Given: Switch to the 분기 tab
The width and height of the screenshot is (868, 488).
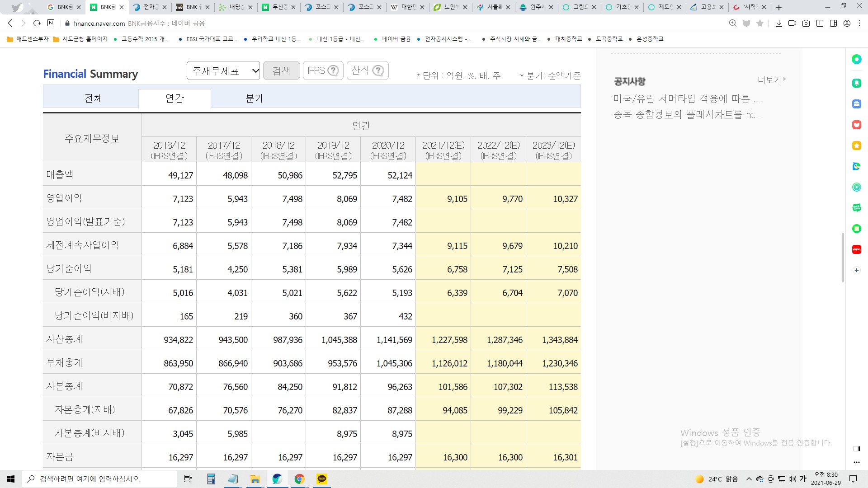Looking at the screenshot, I should [x=254, y=98].
